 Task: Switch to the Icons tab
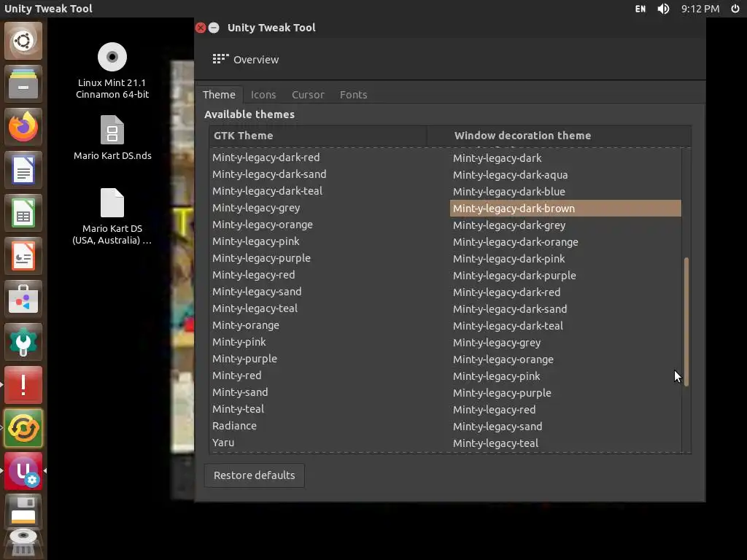[263, 94]
